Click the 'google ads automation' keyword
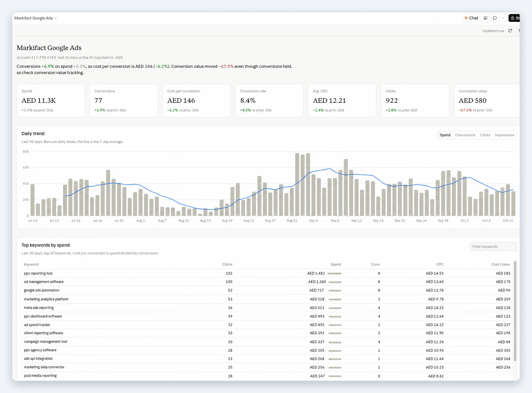Viewport: 532px width, 393px height. point(41,290)
